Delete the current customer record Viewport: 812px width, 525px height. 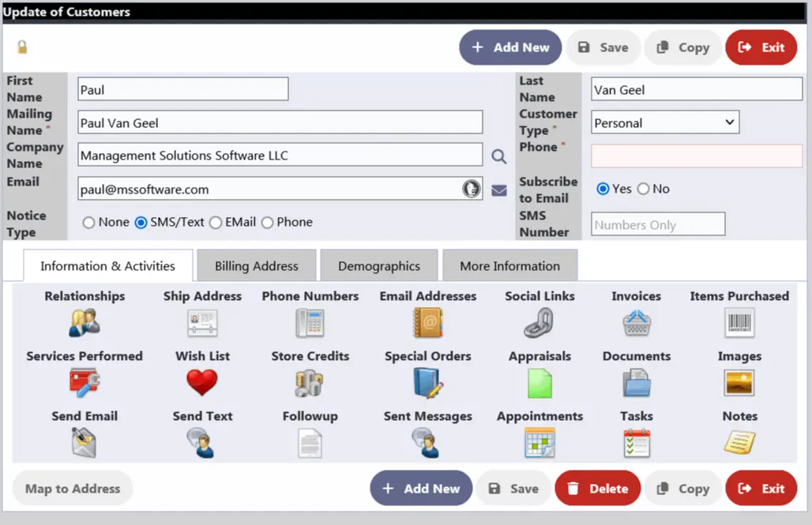click(x=598, y=488)
